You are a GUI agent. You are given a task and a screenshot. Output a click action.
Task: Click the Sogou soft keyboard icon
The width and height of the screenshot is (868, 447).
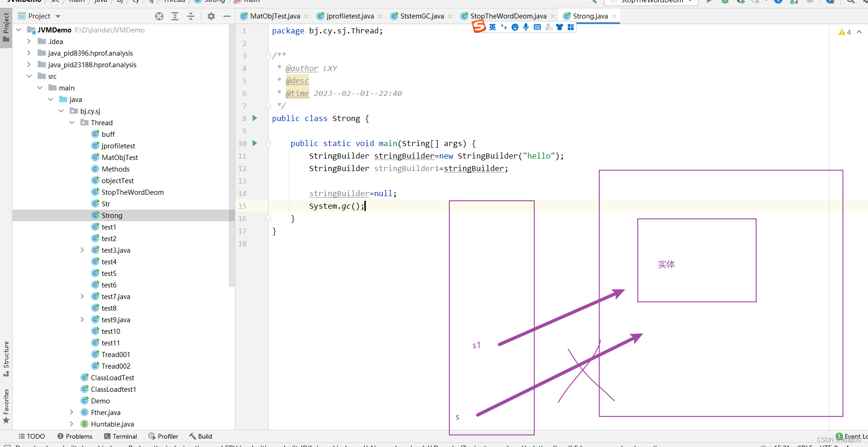[x=537, y=27]
